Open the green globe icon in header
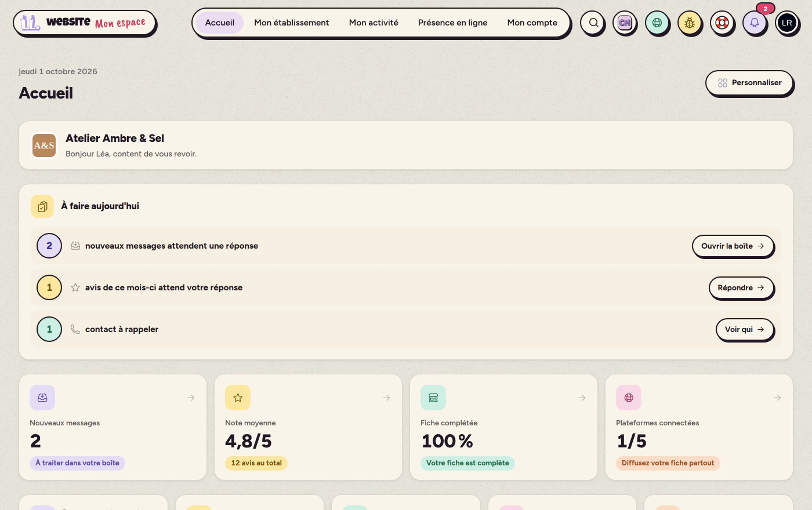Viewport: 812px width, 510px height. coord(657,23)
